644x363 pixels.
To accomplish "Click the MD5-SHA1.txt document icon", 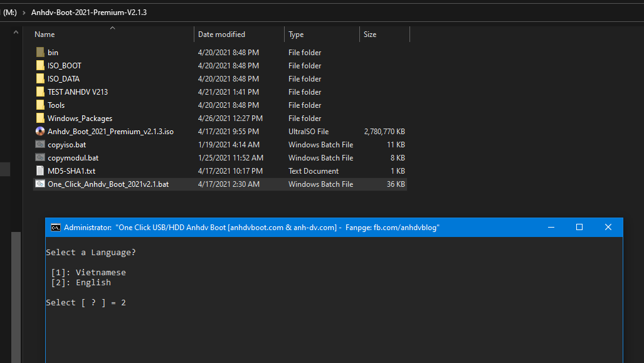I will click(x=40, y=171).
